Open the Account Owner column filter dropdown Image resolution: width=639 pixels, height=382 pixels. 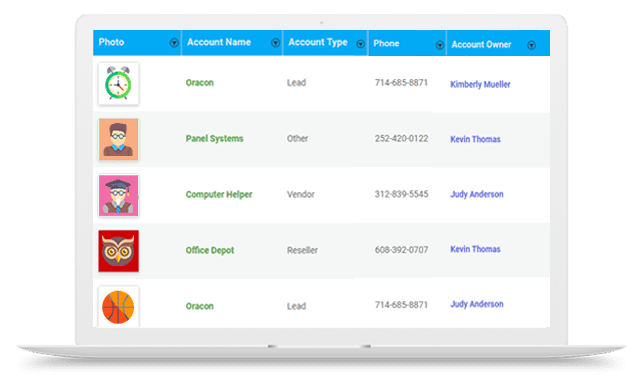(531, 45)
